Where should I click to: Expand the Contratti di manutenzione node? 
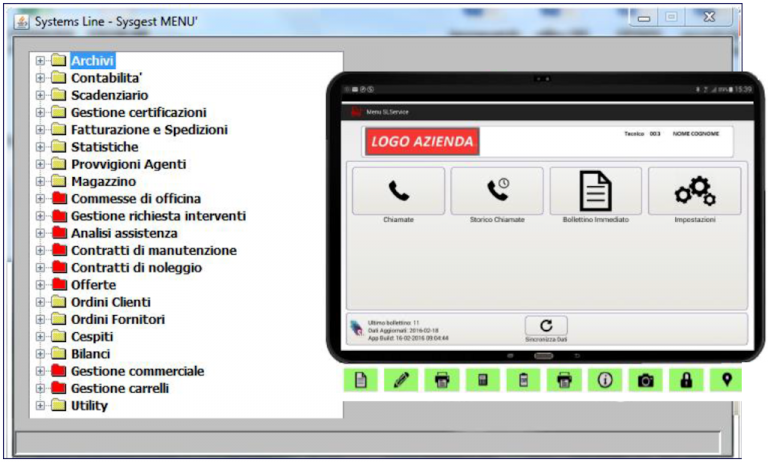click(40, 250)
